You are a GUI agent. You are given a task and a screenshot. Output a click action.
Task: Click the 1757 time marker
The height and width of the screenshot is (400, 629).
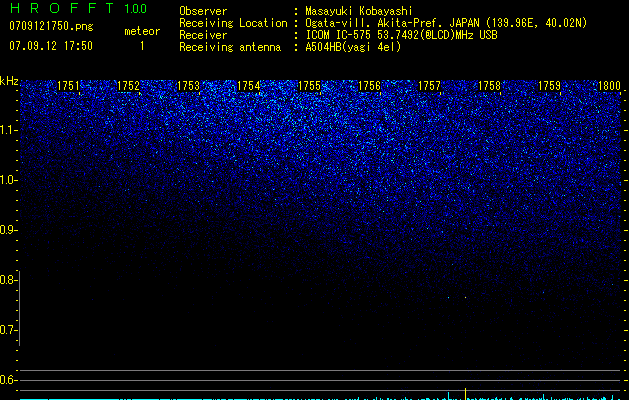click(430, 86)
